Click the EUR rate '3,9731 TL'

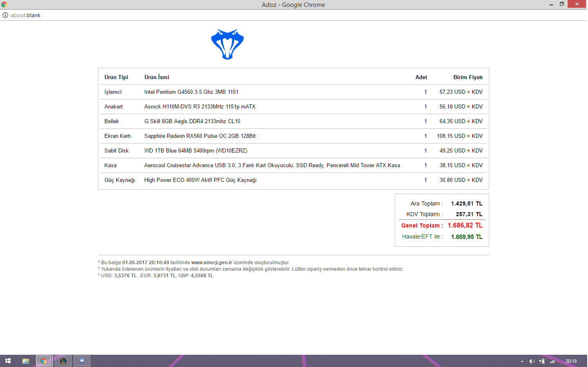point(165,276)
